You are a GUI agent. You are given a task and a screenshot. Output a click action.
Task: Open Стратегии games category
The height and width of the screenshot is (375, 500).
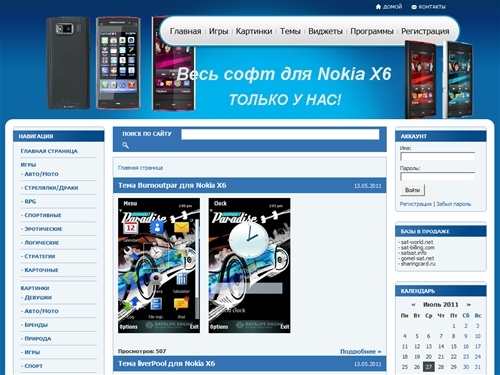click(40, 256)
